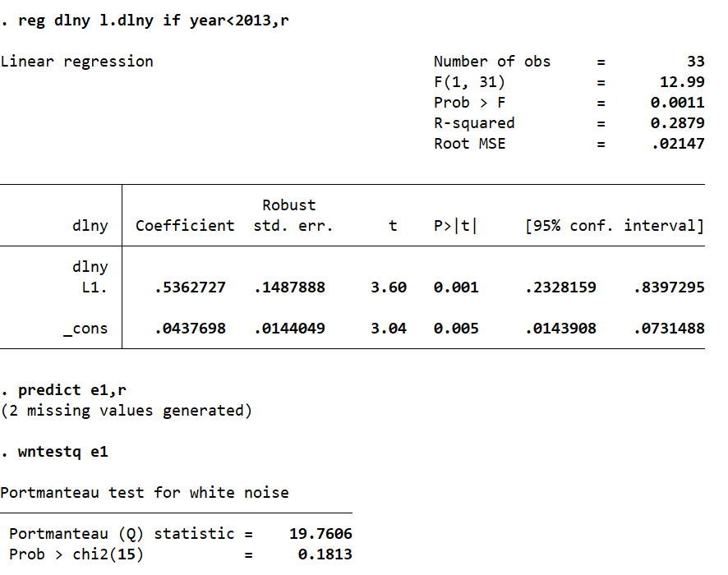Click the L1 robust std. err. .1487888
728x575 pixels.
(290, 287)
